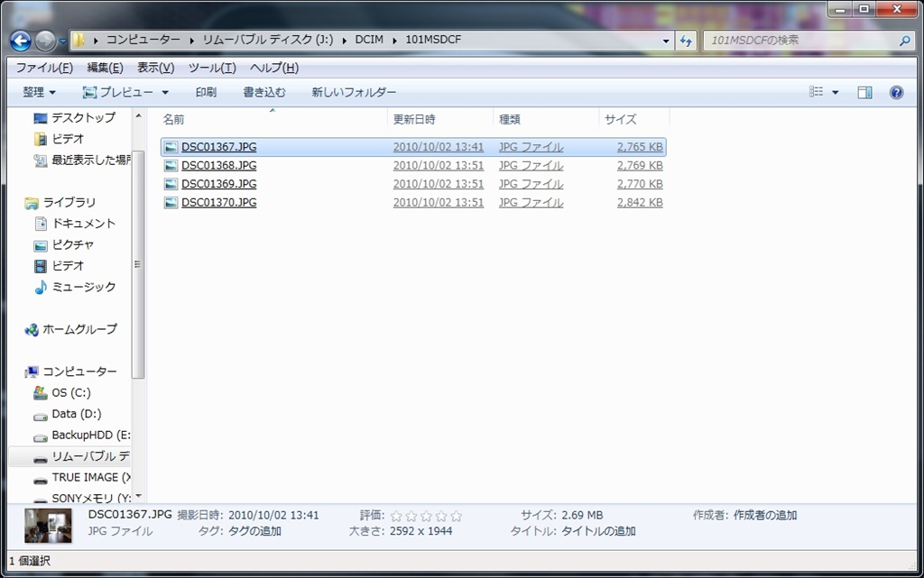Open the Data (D:) drive
924x578 pixels.
coord(77,414)
